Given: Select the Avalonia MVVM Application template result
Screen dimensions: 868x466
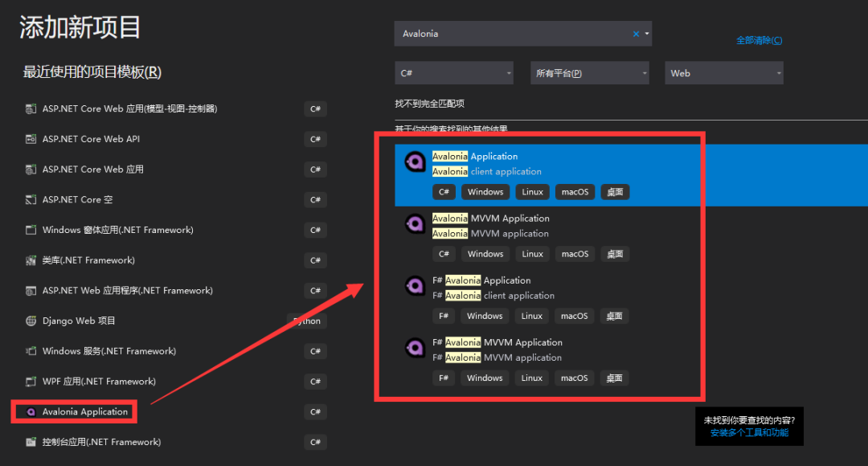Looking at the screenshot, I should click(631, 237).
